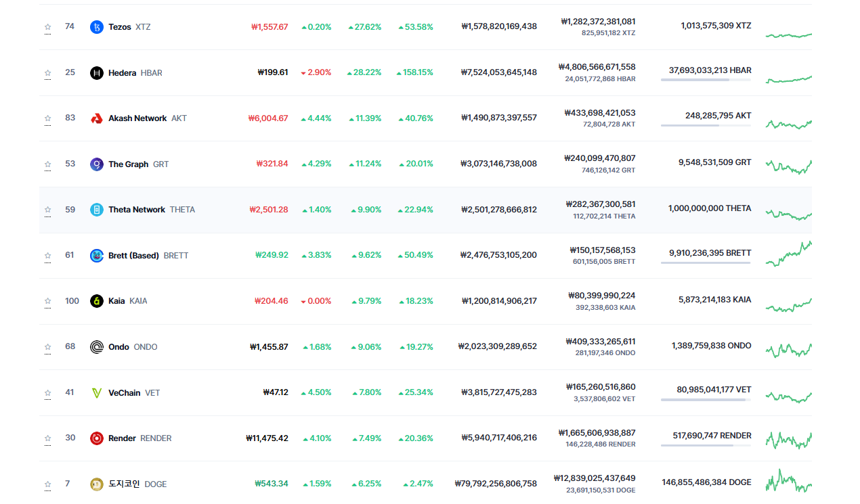The height and width of the screenshot is (504, 860).
Task: View the Hedera 7-day sparkline chart
Action: point(789,79)
